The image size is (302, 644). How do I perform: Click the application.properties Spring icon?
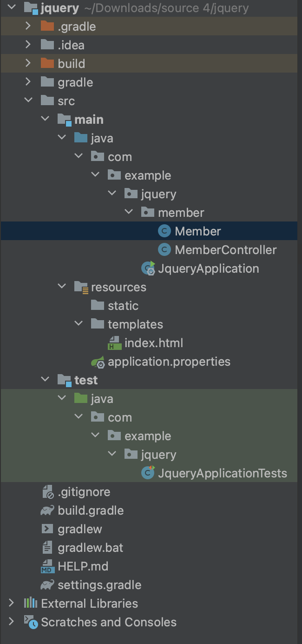tap(98, 362)
